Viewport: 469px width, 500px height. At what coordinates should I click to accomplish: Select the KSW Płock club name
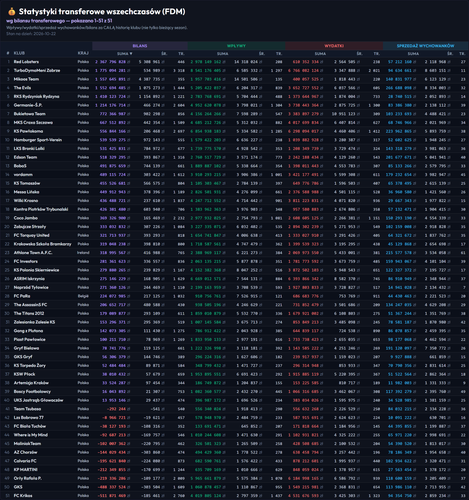(24, 374)
